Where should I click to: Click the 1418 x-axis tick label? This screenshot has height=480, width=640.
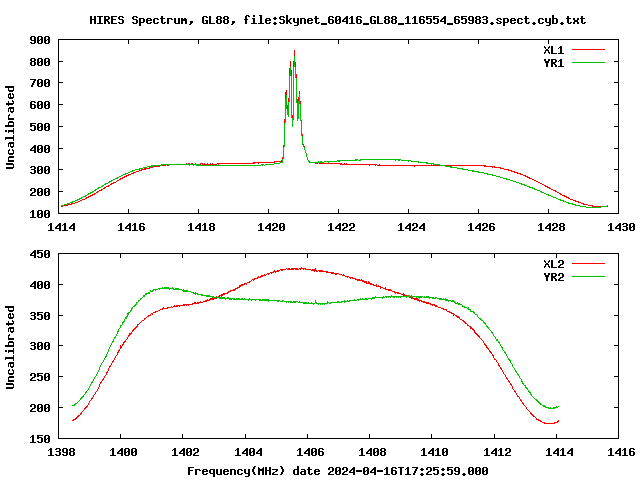click(x=201, y=227)
